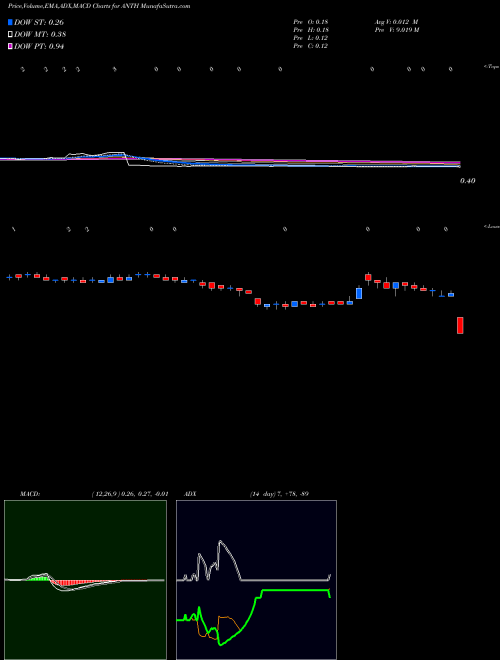Click the 'Pre V: 9.019 M' volume text

(396, 30)
